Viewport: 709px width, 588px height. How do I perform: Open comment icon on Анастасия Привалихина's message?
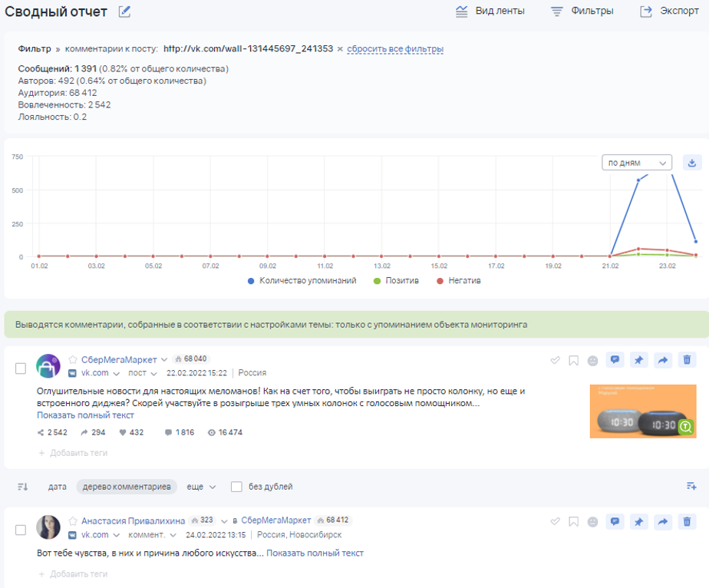click(614, 522)
